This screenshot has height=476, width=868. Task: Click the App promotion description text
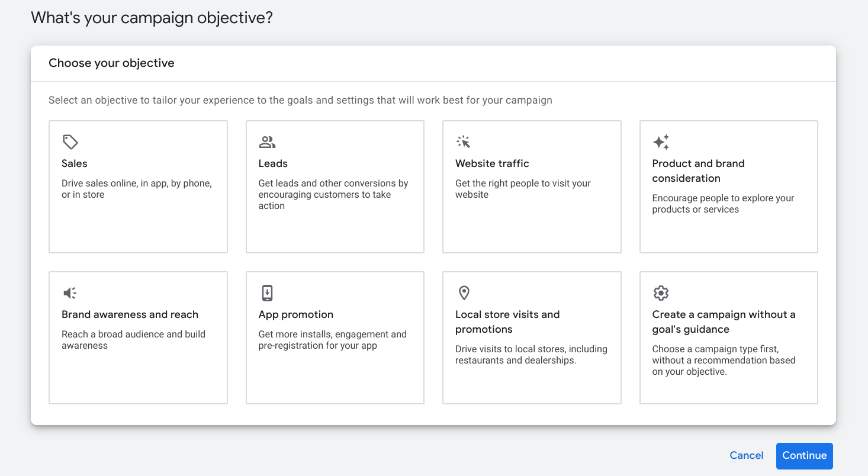333,340
